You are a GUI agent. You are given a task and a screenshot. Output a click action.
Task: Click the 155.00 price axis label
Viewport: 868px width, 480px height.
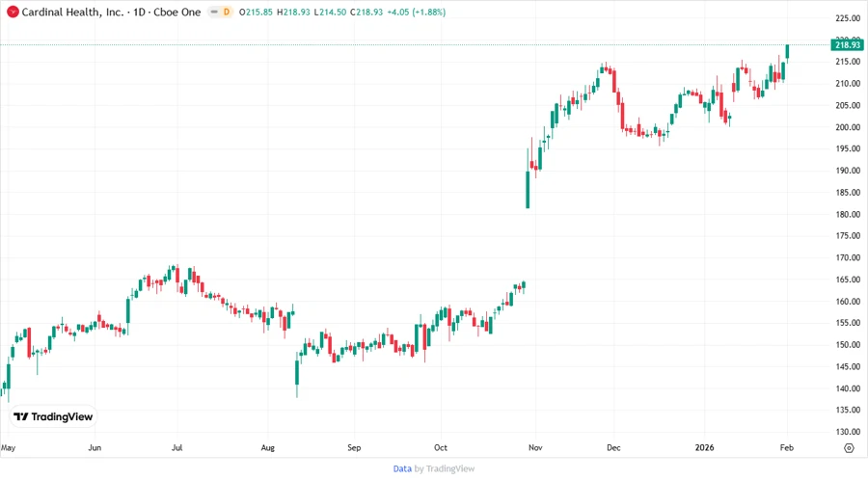coord(848,323)
